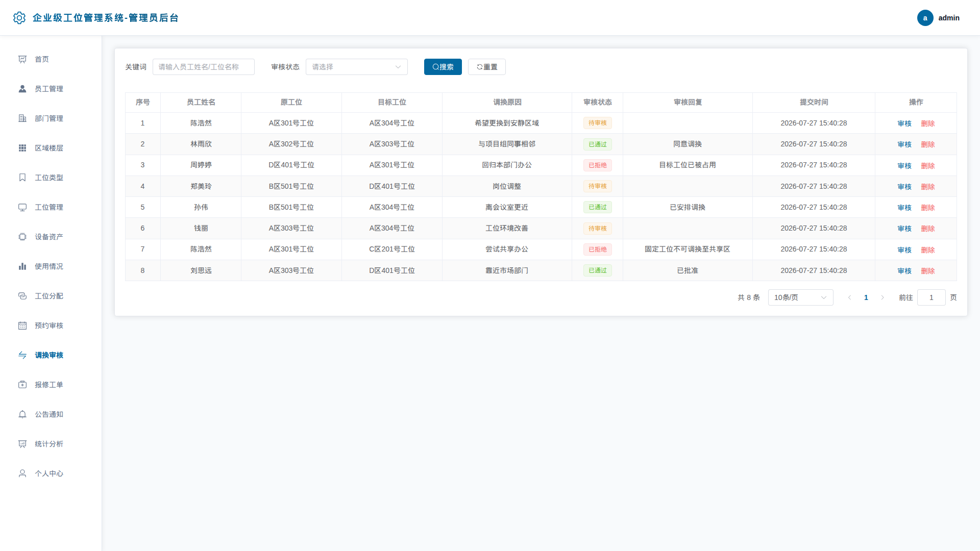980x551 pixels.
Task: Click the 已拒绝 tag for 周婷婷
Action: pos(597,165)
